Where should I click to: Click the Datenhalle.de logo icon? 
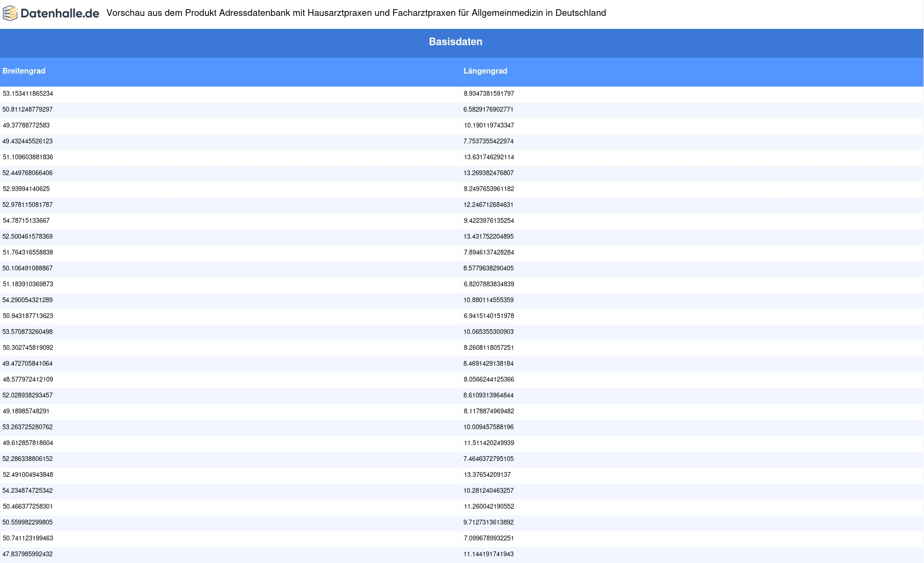click(x=10, y=13)
